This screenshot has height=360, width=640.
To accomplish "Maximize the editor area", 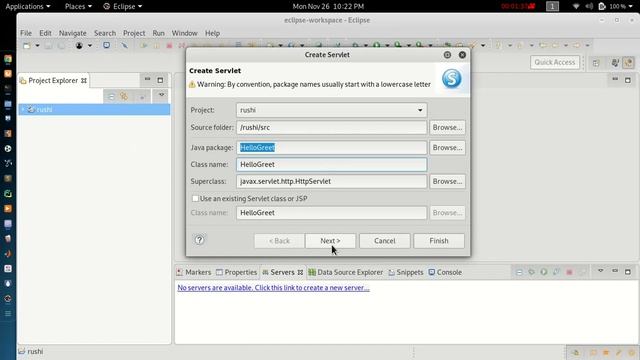I will click(x=628, y=80).
